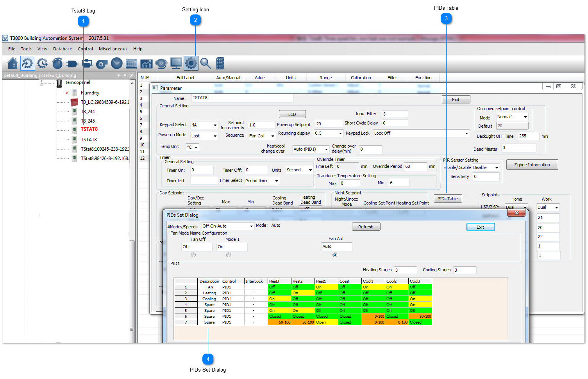Open the Setting gear toolbar icon
Viewport: 588px width, 379px height.
click(x=191, y=63)
